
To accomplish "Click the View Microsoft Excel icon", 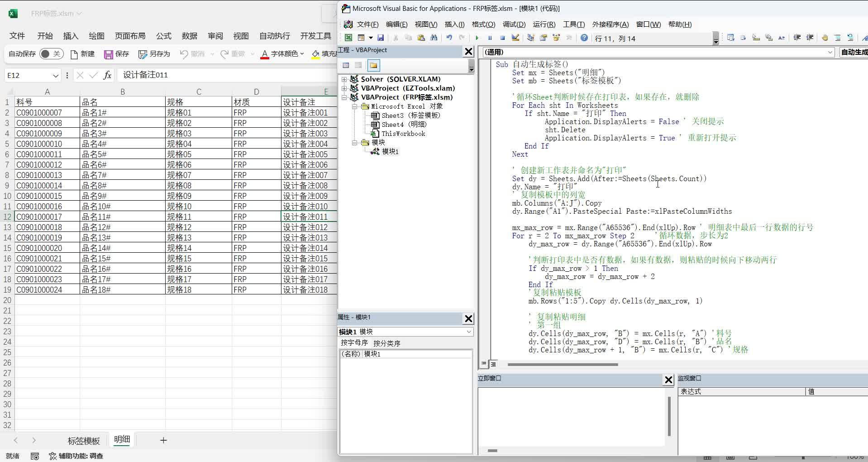I will [348, 38].
